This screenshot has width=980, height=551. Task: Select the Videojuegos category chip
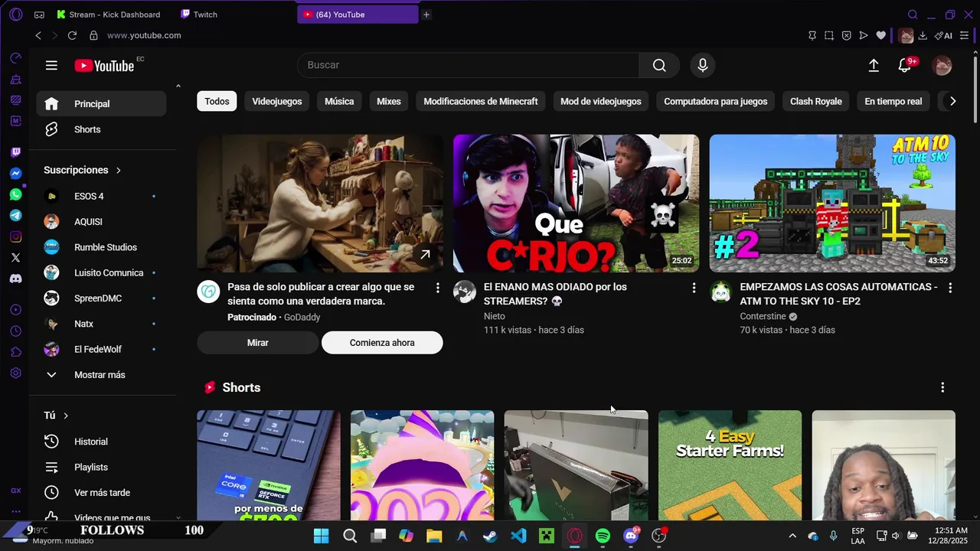pos(277,101)
